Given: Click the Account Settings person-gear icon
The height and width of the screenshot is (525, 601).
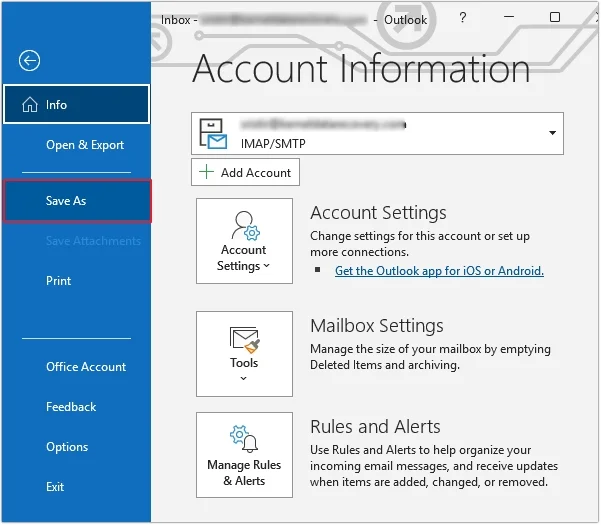Looking at the screenshot, I should (x=244, y=224).
